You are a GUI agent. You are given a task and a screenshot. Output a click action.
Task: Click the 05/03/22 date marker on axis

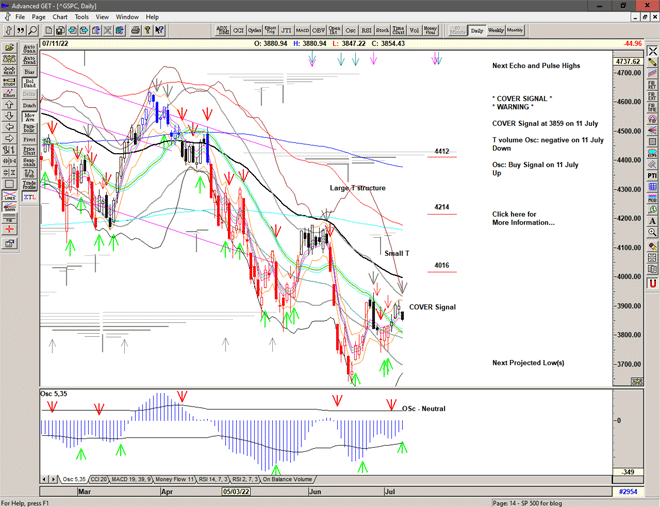point(235,492)
